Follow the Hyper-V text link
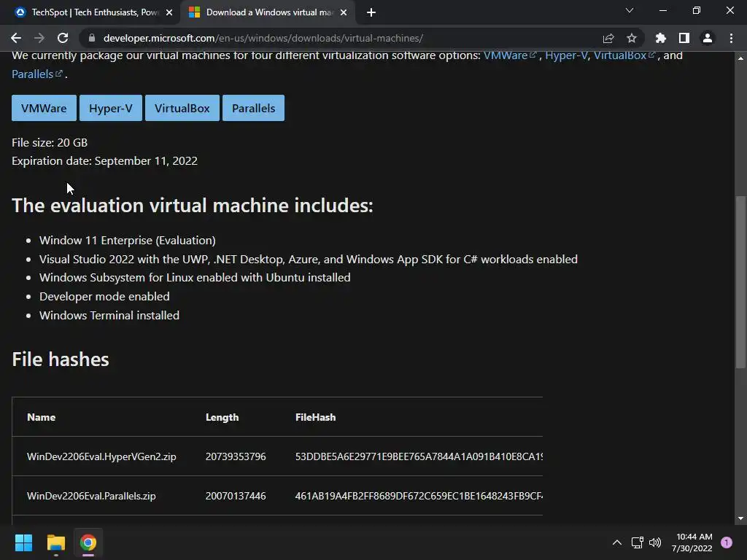The image size is (747, 560). click(x=566, y=55)
